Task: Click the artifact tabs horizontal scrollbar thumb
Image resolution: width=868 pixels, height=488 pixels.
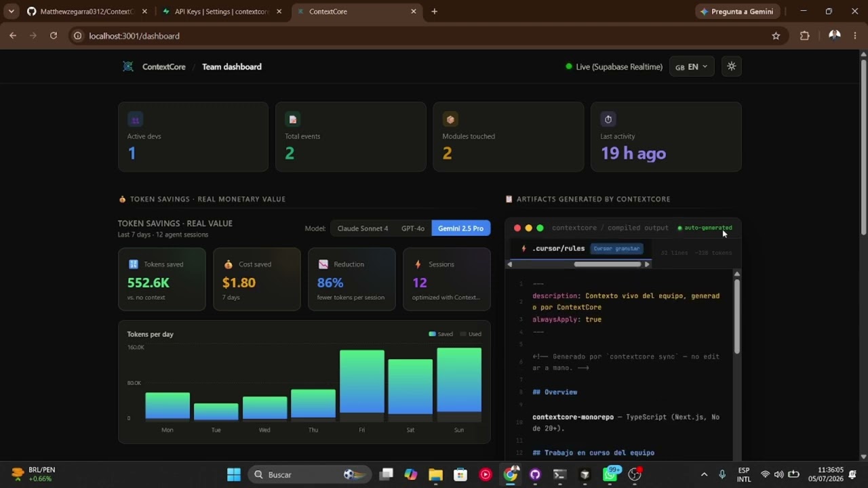Action: pos(607,264)
